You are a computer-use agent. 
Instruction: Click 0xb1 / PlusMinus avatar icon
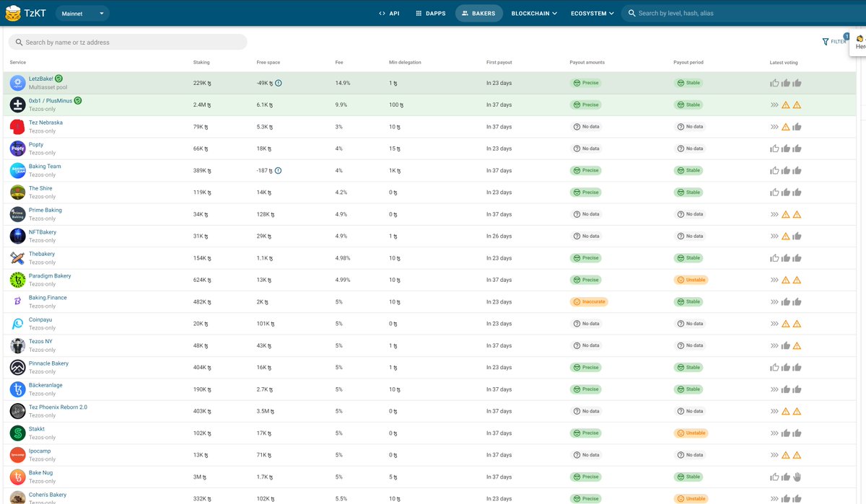(17, 105)
